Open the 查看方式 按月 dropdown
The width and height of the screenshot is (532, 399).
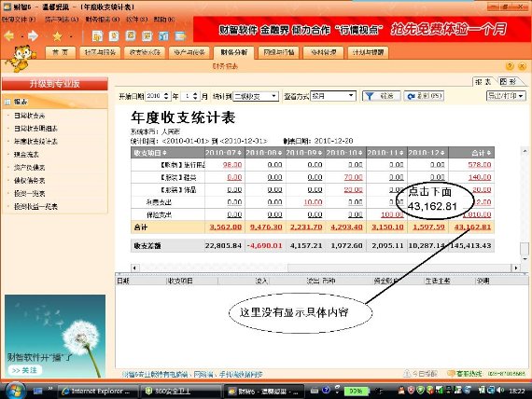333,96
